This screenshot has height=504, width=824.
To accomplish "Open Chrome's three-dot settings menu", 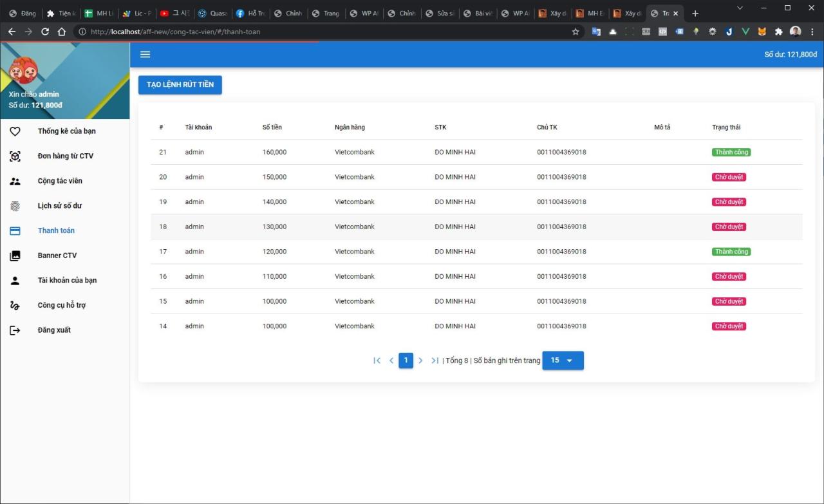I will point(812,31).
